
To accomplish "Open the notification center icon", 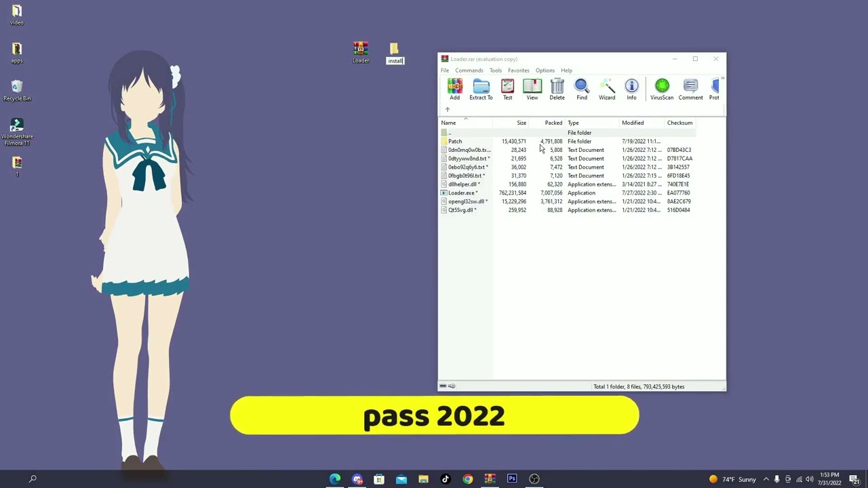I will click(854, 479).
